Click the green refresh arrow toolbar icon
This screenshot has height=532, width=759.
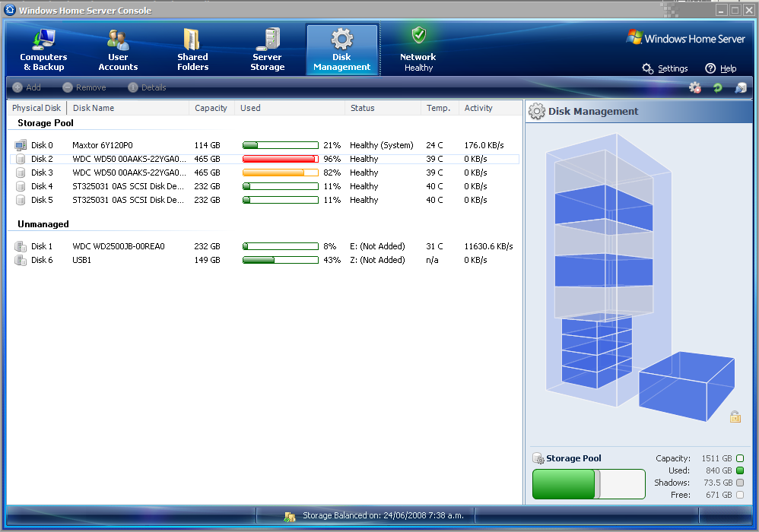click(717, 88)
